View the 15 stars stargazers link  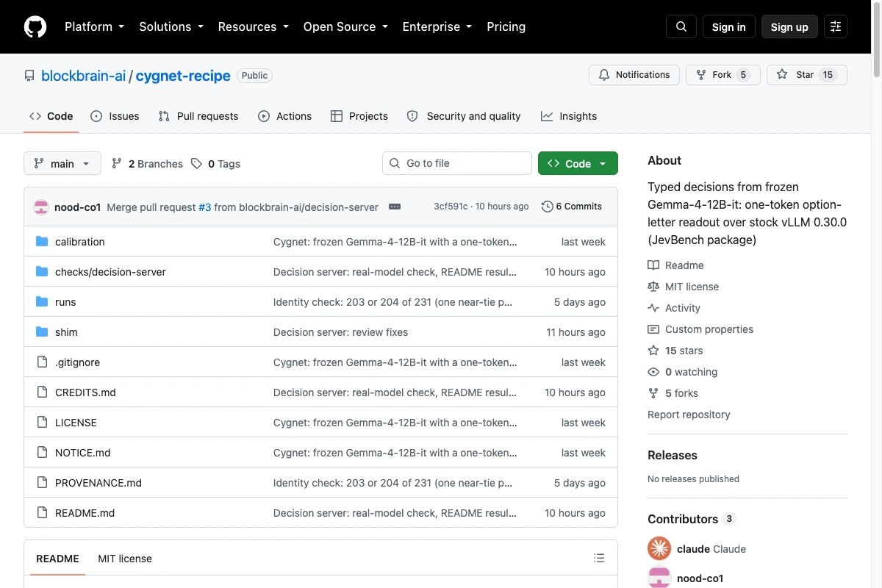coord(675,351)
